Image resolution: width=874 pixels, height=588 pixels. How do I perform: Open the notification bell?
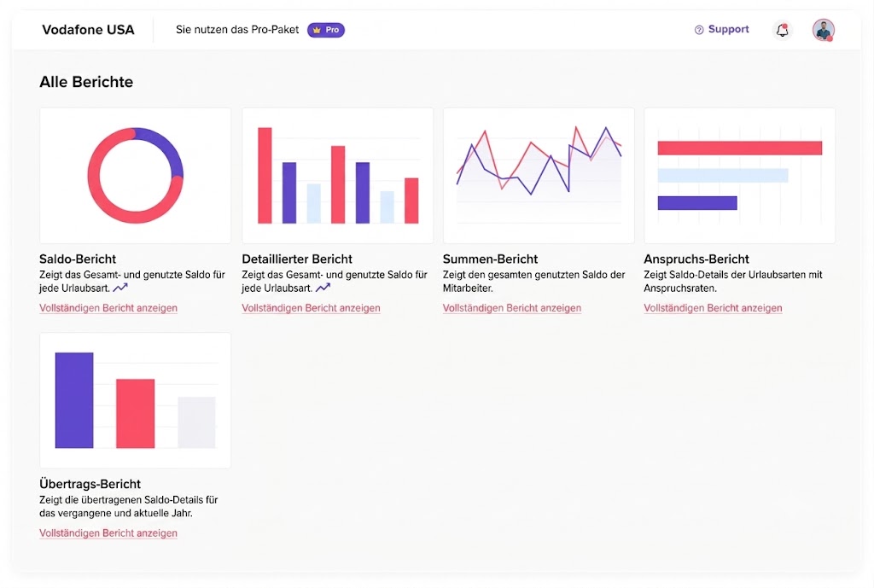click(x=783, y=30)
